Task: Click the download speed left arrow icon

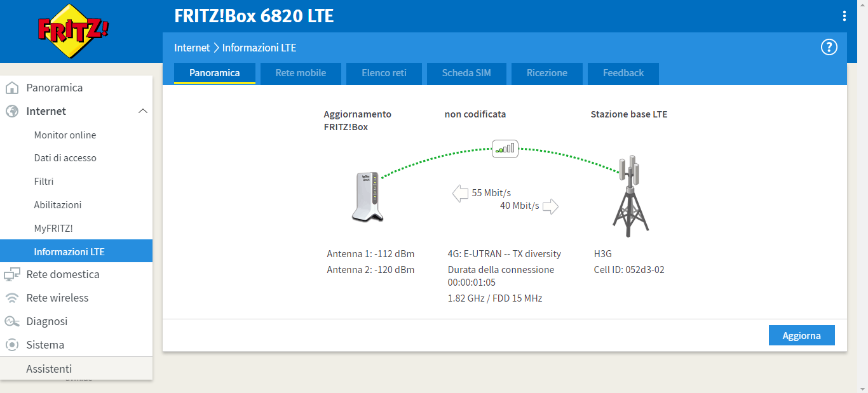Action: tap(460, 193)
